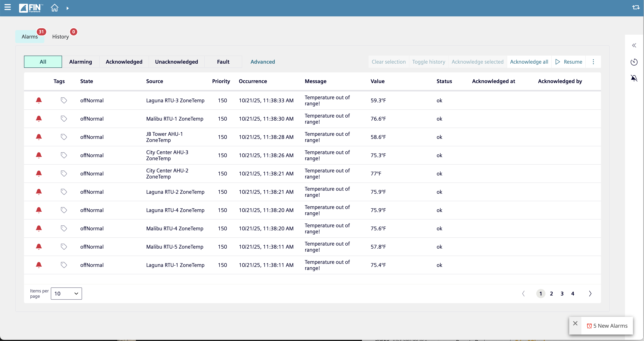
Task: Open the three-dot more options menu
Action: (x=593, y=62)
